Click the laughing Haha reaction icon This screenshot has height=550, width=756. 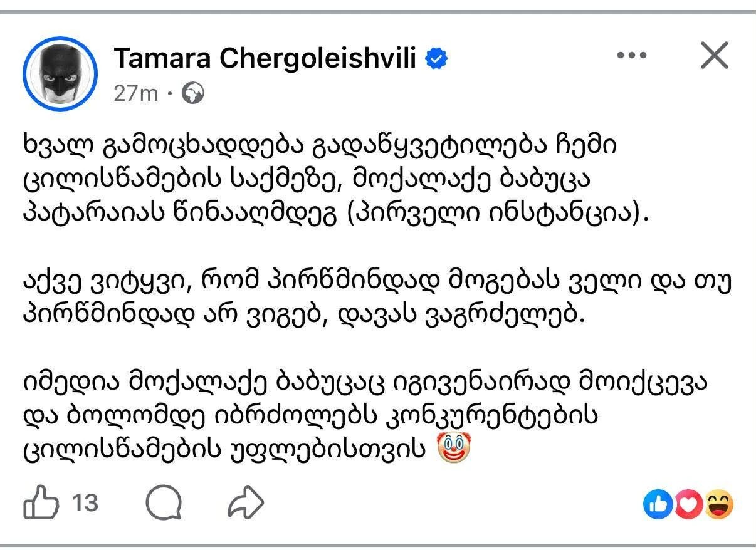pyautogui.click(x=718, y=505)
